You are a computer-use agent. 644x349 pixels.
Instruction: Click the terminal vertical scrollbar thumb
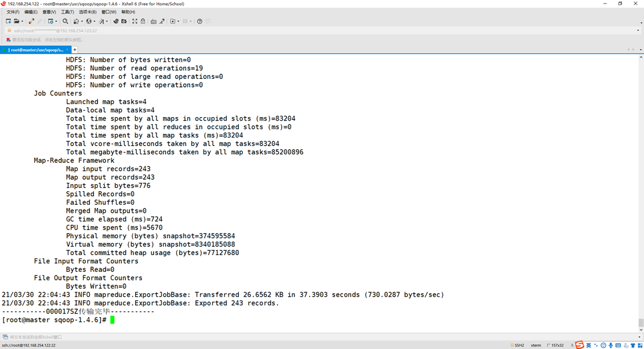(641, 323)
